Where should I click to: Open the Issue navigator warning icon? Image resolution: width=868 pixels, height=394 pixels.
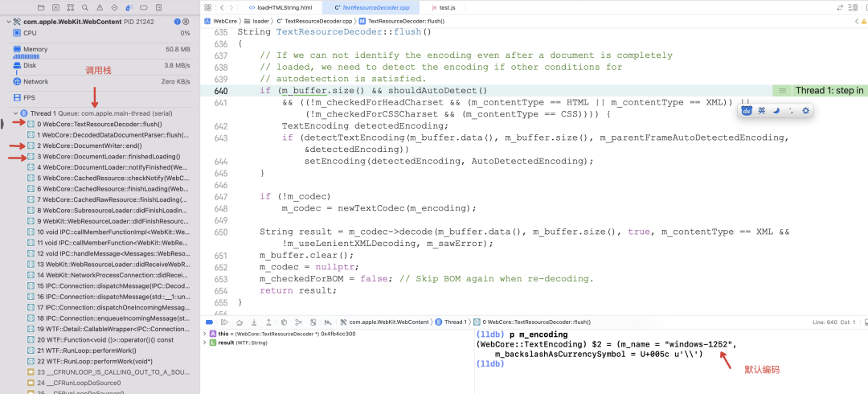[x=100, y=8]
